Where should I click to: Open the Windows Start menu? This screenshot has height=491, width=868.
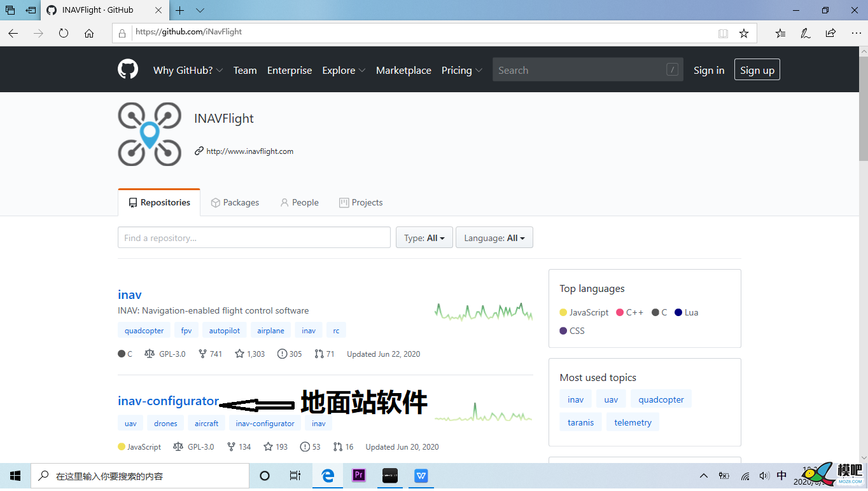pos(15,476)
